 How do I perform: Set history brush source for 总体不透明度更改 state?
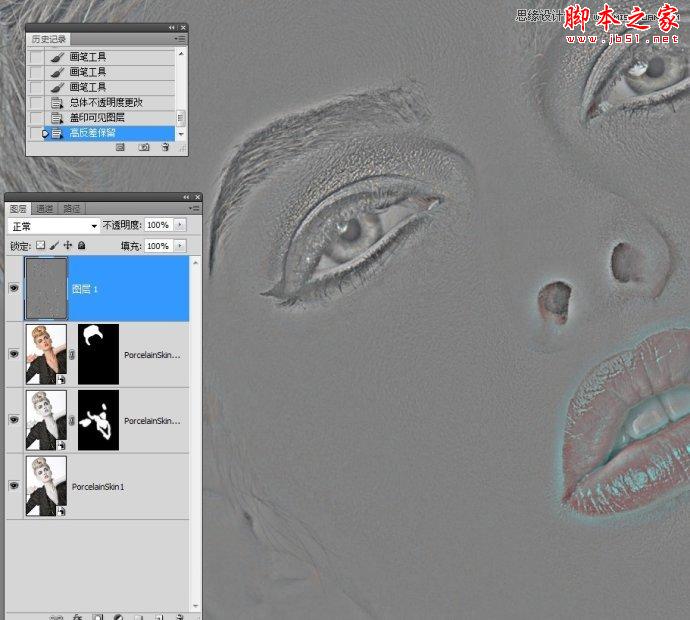(x=36, y=103)
